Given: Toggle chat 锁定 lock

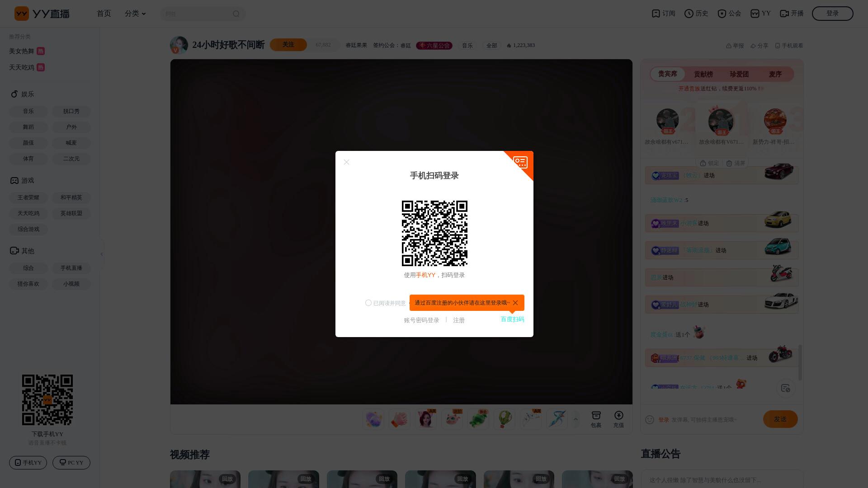Looking at the screenshot, I should (x=709, y=163).
